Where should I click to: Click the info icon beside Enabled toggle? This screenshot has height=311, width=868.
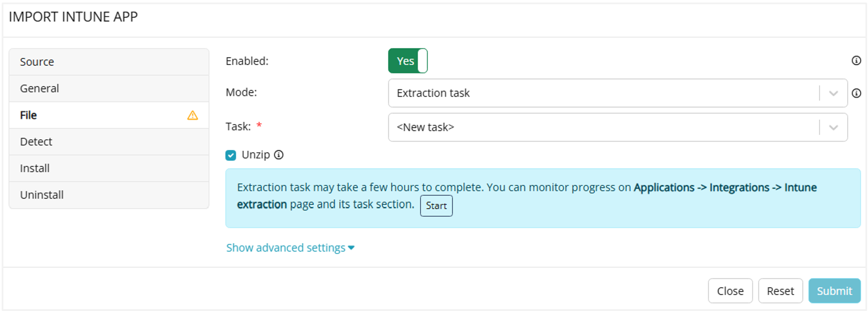click(x=856, y=61)
